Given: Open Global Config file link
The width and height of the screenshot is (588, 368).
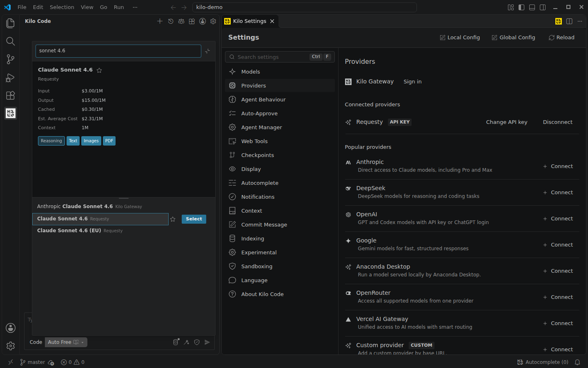Looking at the screenshot, I should [513, 38].
